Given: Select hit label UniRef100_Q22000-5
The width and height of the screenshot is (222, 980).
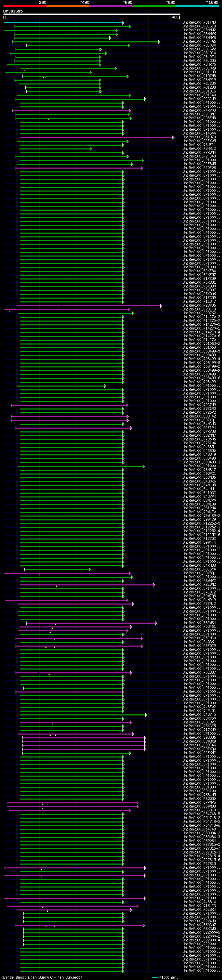Looking at the screenshot, I should coord(201,933).
